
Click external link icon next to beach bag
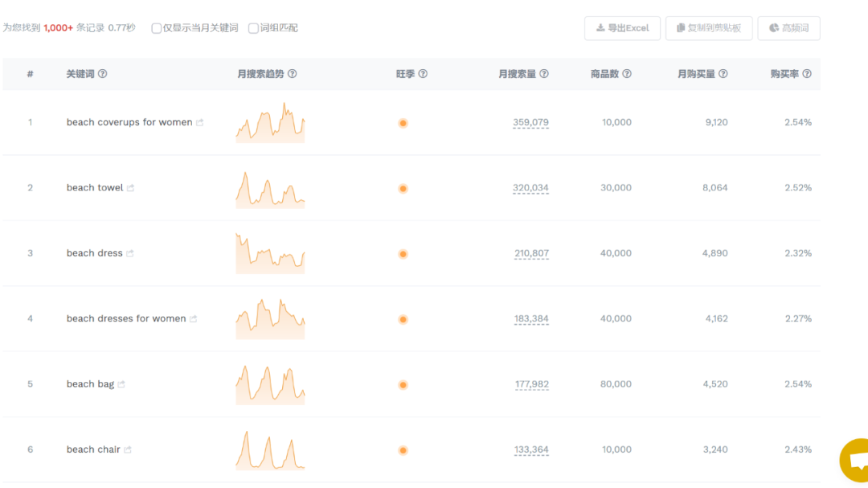click(121, 384)
